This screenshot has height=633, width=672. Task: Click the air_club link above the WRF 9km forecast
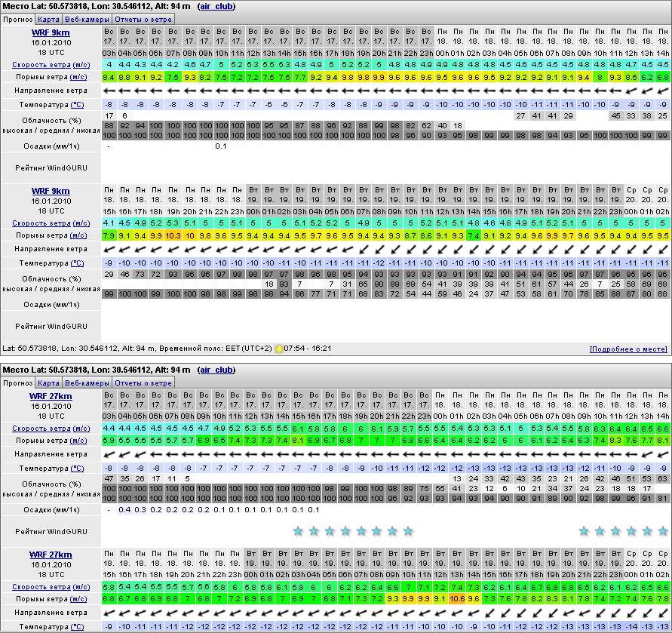[216, 6]
